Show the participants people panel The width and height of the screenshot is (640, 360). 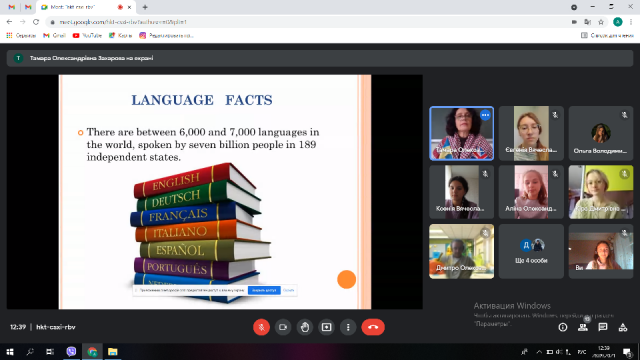tap(583, 327)
